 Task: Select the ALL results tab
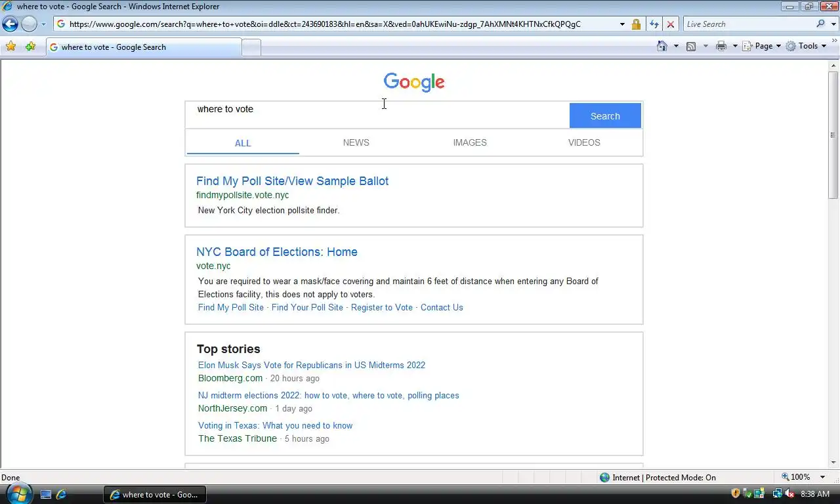tap(243, 142)
